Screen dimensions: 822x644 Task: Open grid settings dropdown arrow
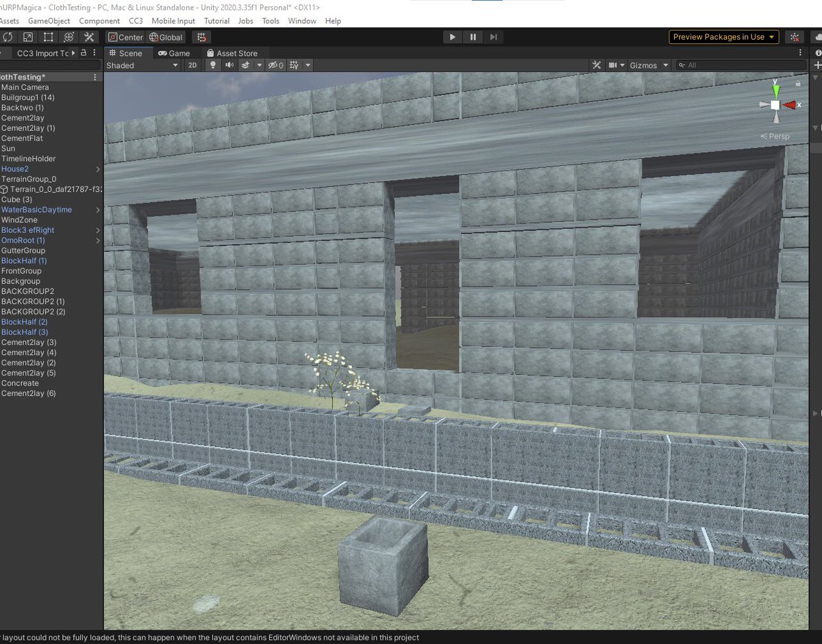[x=308, y=65]
